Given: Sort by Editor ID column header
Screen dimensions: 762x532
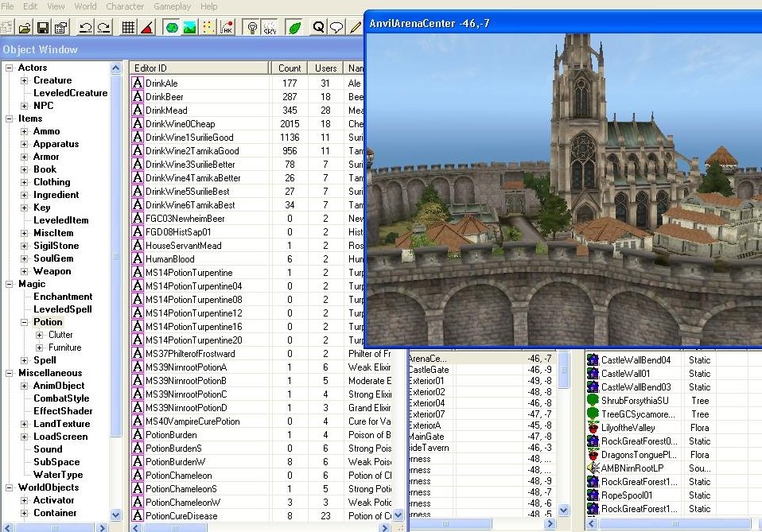Looking at the screenshot, I should pyautogui.click(x=200, y=68).
